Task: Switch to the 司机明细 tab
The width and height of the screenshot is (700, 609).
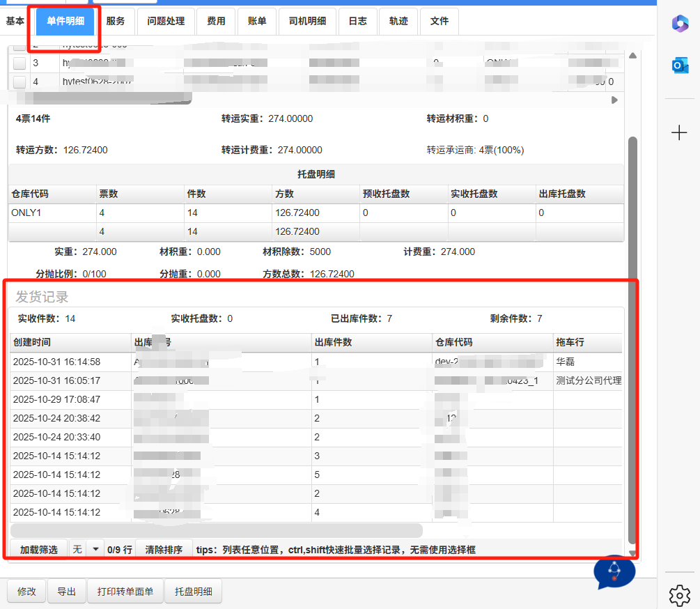Action: point(307,21)
